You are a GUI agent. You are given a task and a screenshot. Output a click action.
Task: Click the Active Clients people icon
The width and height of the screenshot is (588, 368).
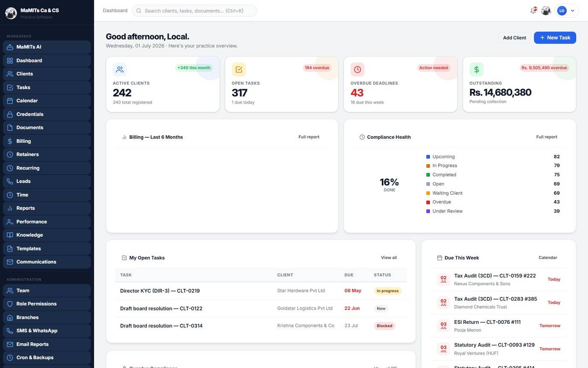120,69
